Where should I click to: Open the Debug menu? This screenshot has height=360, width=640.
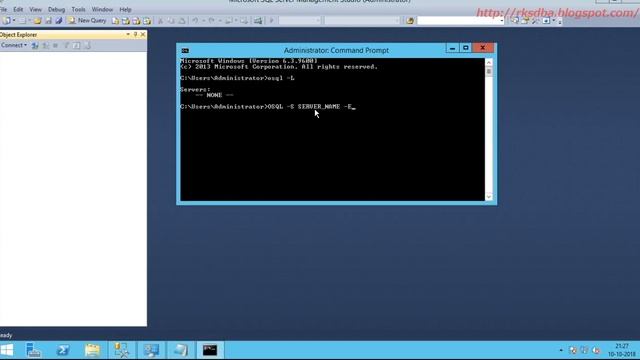coord(56,9)
